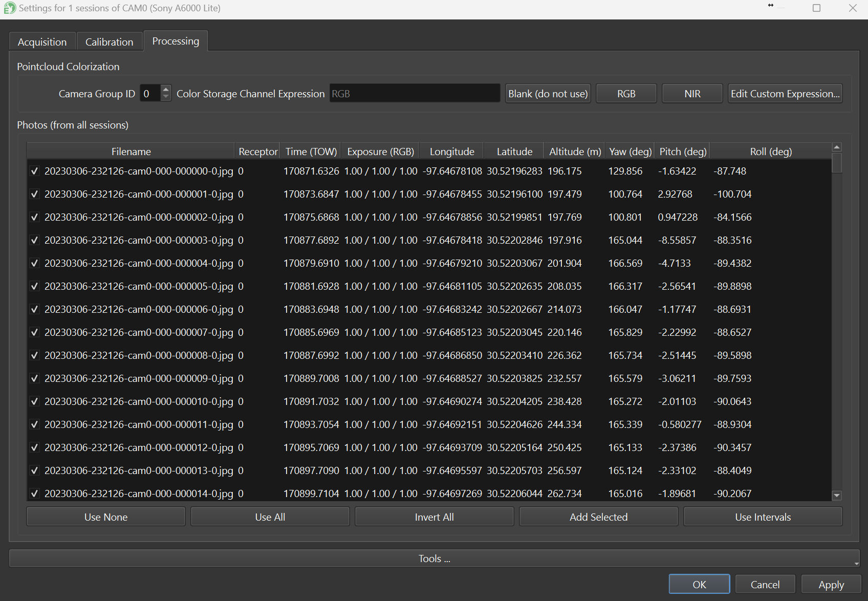
Task: Click the application logo icon in title bar
Action: 9,8
